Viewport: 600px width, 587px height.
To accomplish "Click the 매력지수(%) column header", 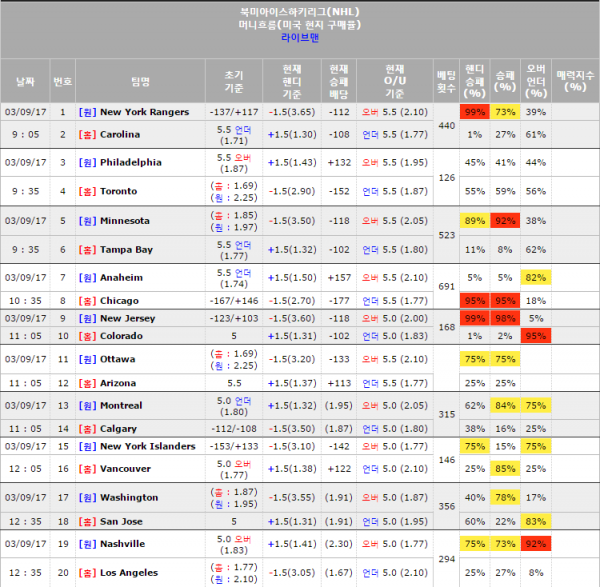I will (575, 81).
